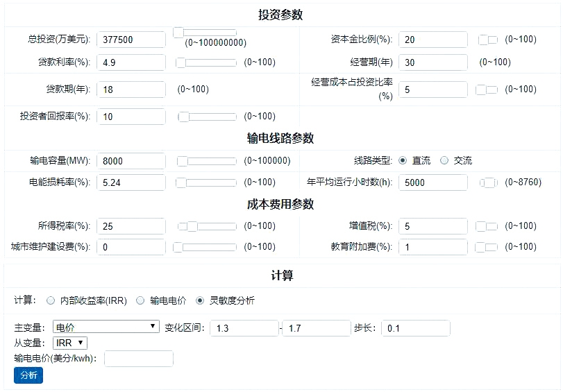Click the 输电容量 field showing 8000

(131, 161)
